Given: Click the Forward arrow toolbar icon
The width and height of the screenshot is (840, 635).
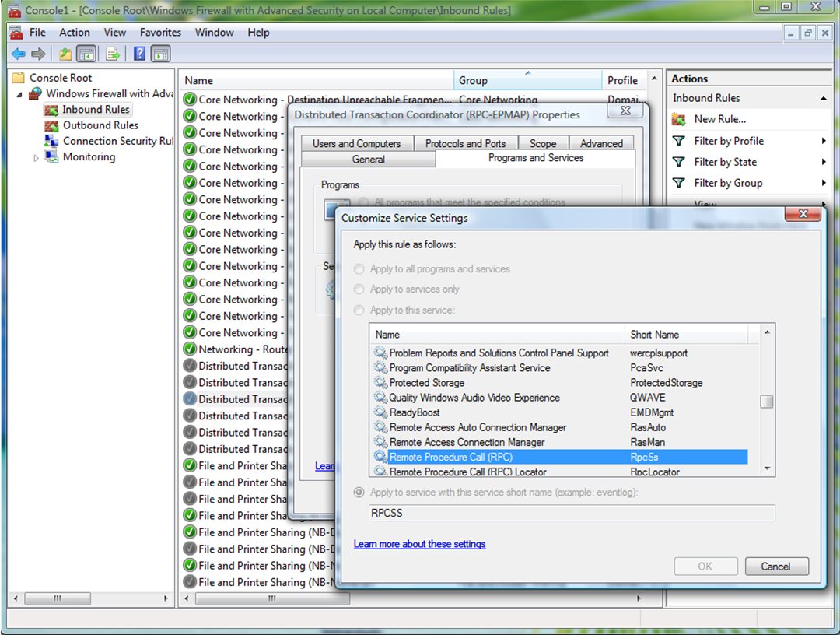Looking at the screenshot, I should click(x=38, y=54).
